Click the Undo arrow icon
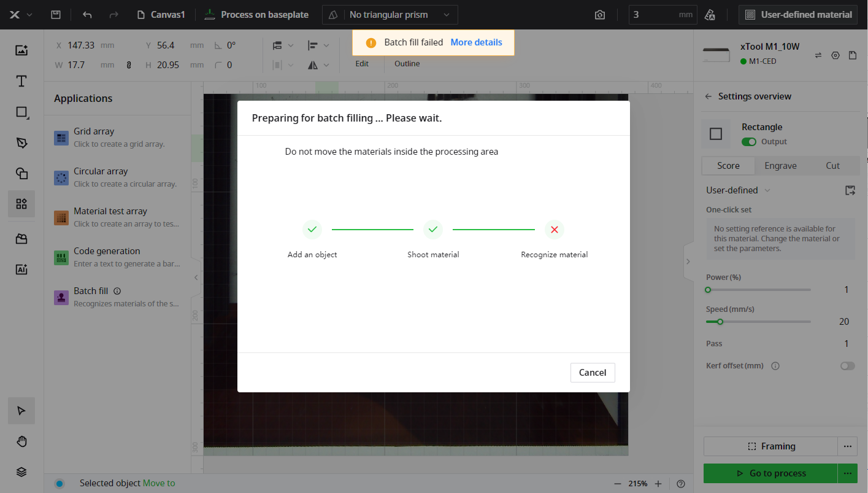This screenshot has height=493, width=868. click(87, 15)
